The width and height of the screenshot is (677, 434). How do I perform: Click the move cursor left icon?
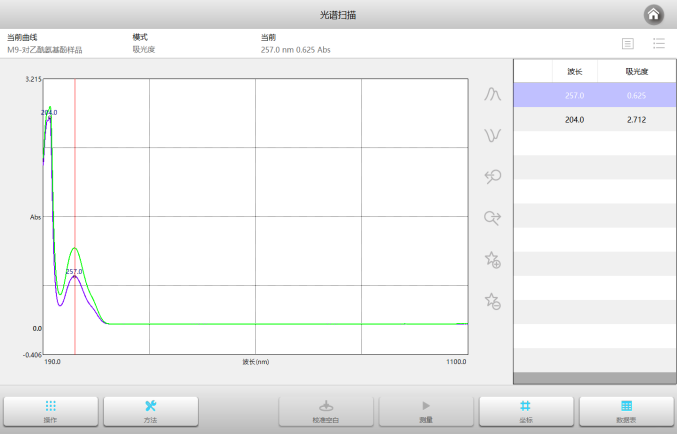pos(492,176)
